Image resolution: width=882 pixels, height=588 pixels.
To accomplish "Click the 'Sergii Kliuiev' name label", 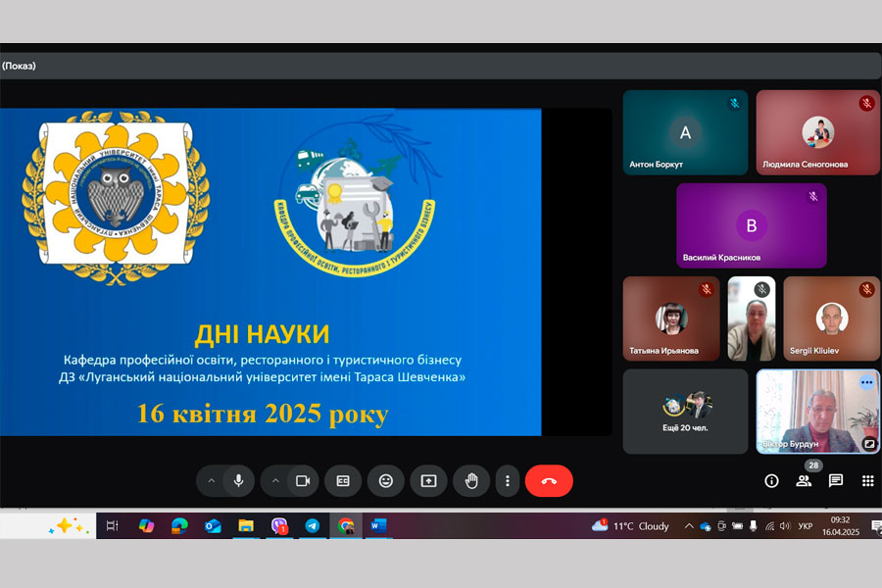I will click(x=814, y=351).
